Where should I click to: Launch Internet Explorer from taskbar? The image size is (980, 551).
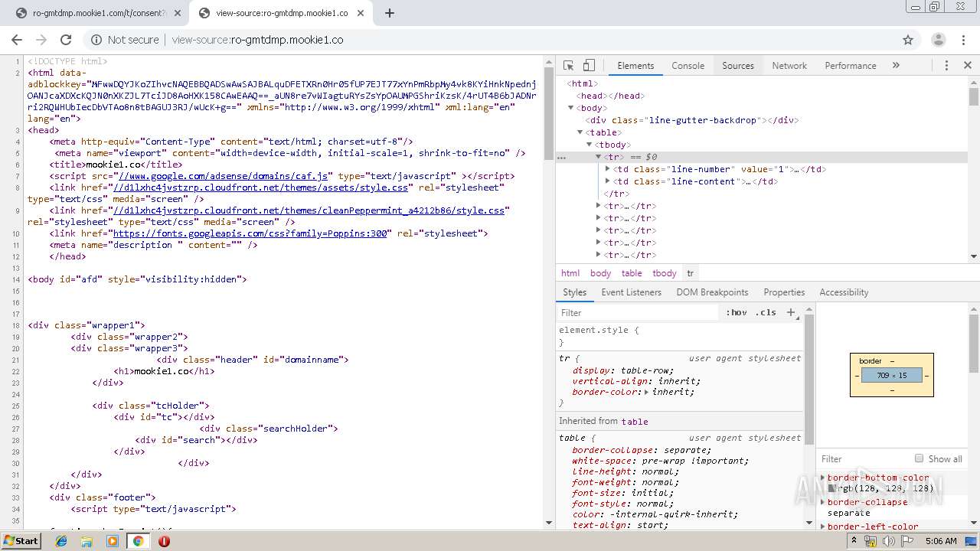61,541
